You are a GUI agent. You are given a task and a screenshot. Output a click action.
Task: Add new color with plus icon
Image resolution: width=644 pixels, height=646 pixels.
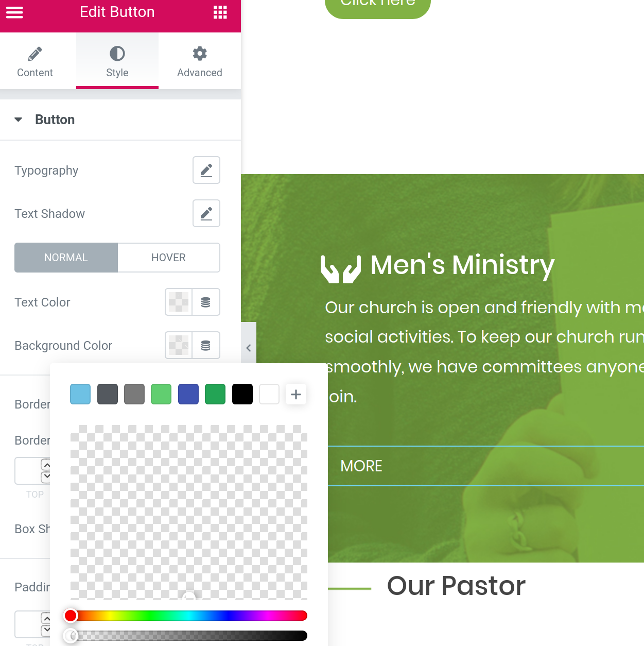pos(296,395)
